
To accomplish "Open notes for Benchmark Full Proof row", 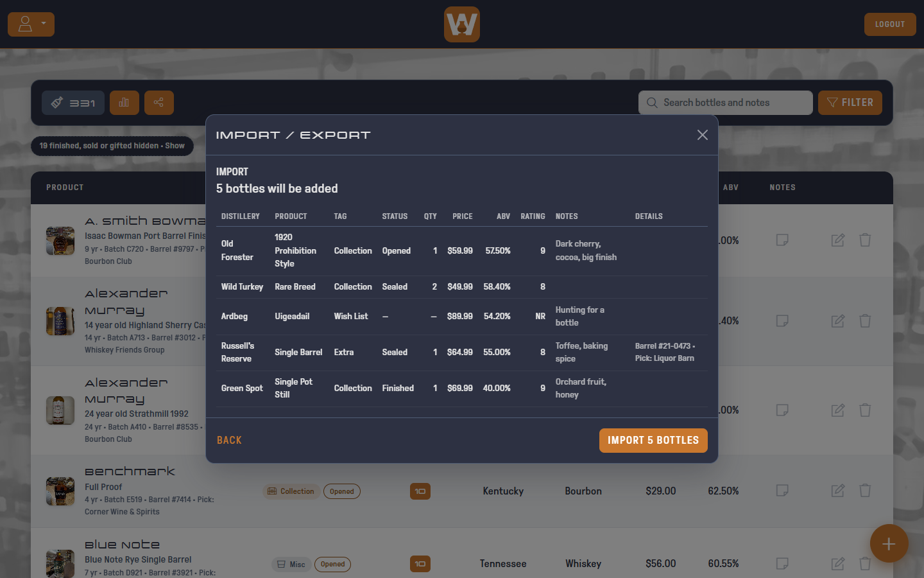I will [x=782, y=491].
